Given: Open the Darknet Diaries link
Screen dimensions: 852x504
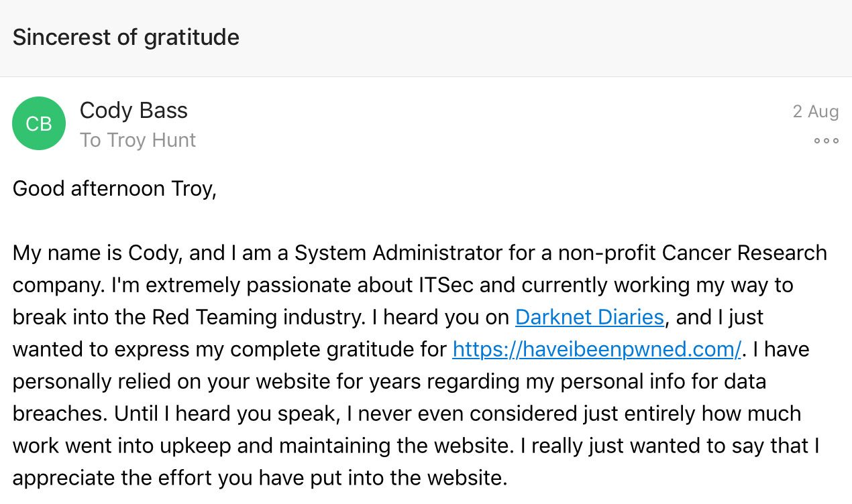Looking at the screenshot, I should point(589,317).
